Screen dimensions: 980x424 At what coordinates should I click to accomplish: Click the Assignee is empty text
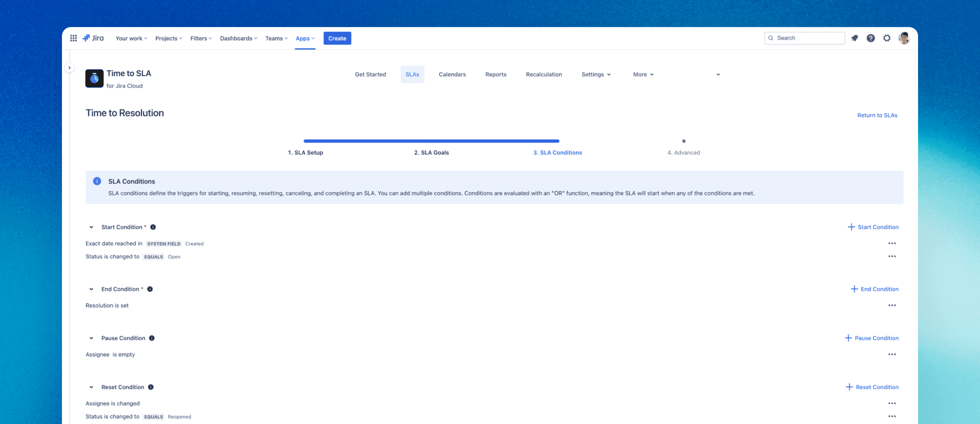click(x=110, y=354)
